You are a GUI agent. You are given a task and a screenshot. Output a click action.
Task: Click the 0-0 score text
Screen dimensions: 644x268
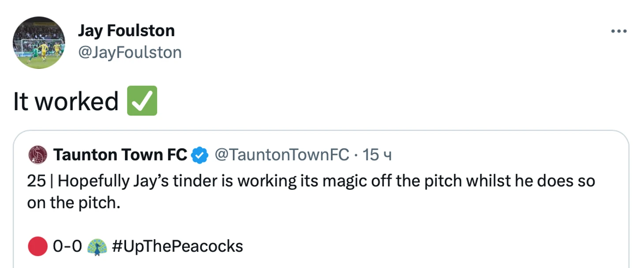(x=67, y=246)
